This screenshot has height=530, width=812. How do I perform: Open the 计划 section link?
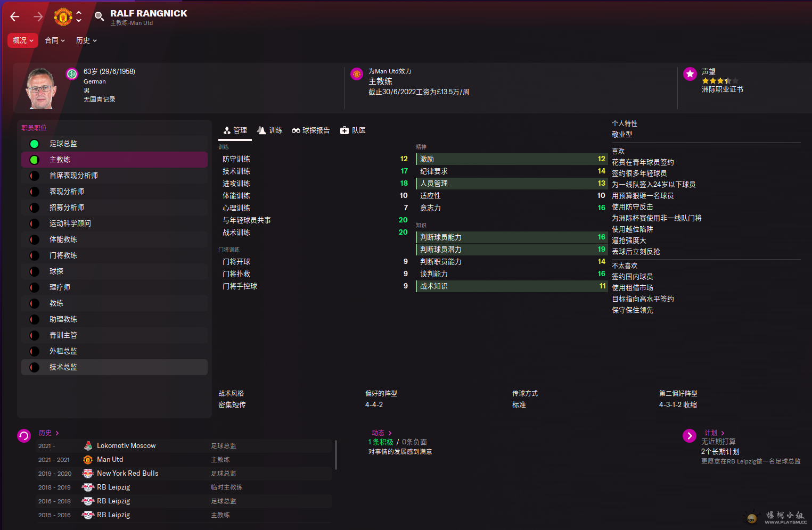(714, 433)
